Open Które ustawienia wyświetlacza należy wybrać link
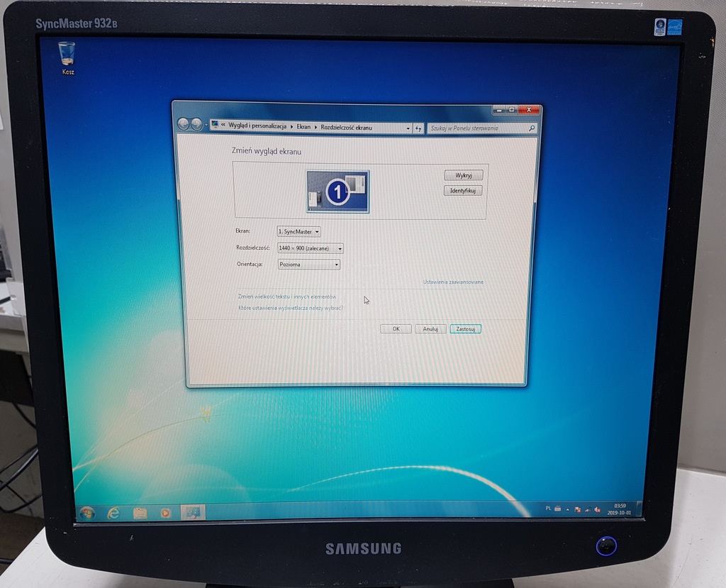 [x=291, y=308]
